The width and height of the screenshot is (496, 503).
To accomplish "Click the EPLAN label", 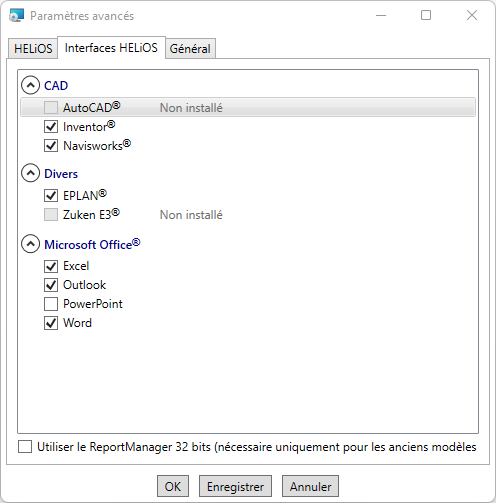I will click(x=85, y=195).
